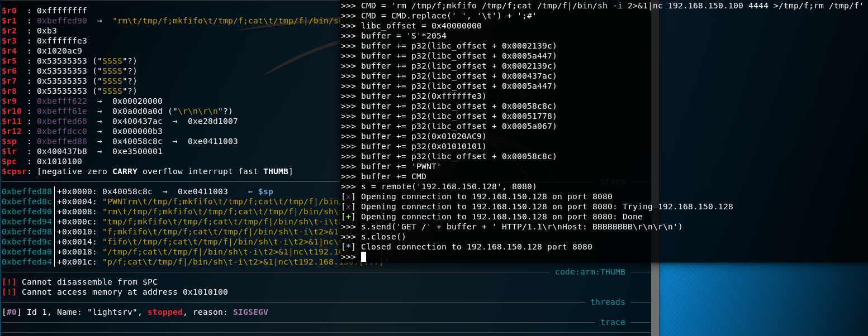Click the $sp register address 0xbeffed88
Screen dimensions: 868x336
coord(61,141)
